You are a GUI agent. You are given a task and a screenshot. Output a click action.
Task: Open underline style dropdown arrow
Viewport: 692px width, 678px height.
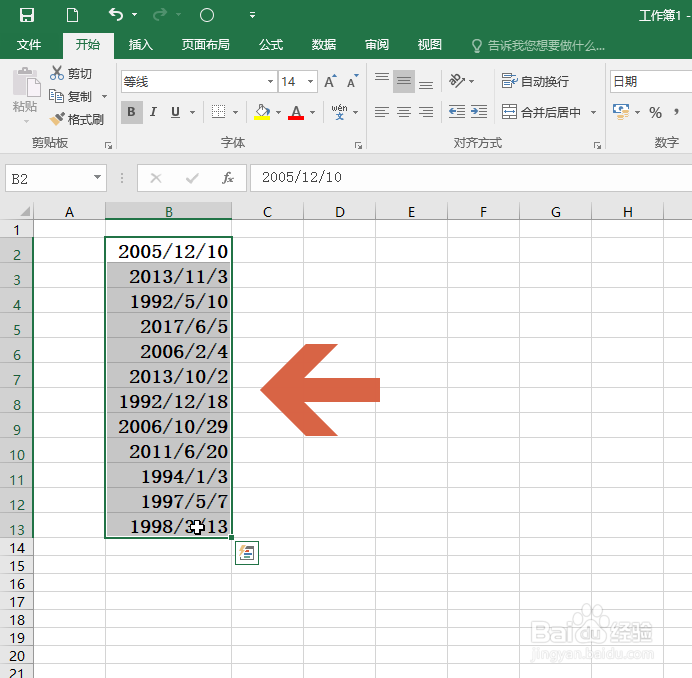192,113
